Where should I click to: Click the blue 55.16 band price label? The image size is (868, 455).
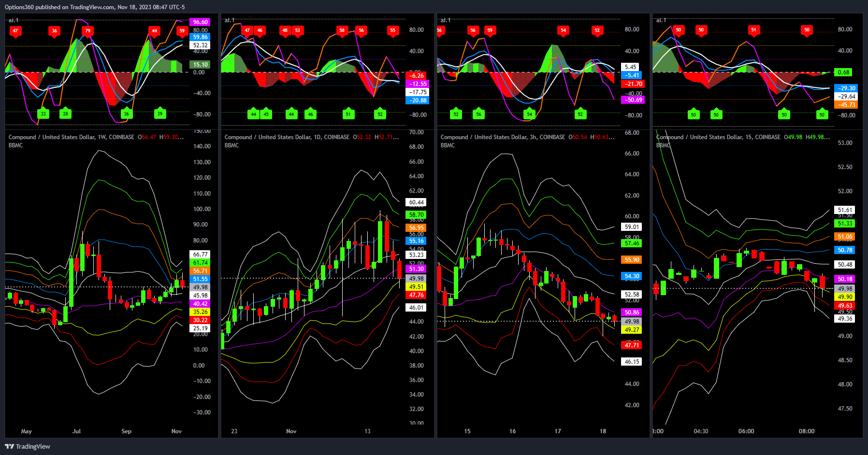coord(416,241)
